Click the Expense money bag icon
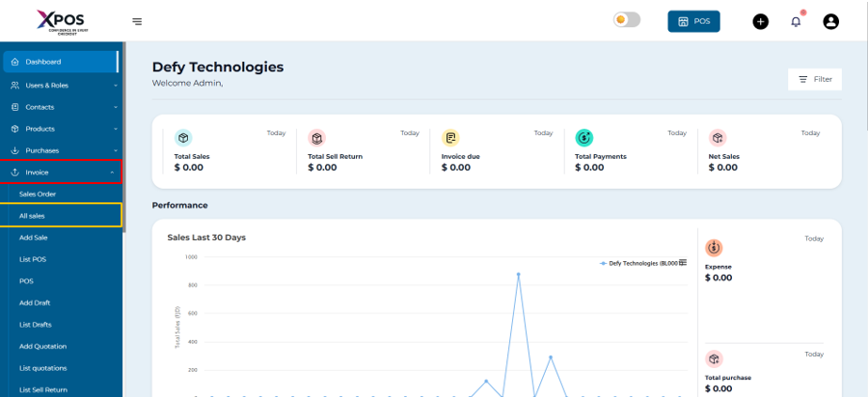The height and width of the screenshot is (397, 868). tap(714, 248)
